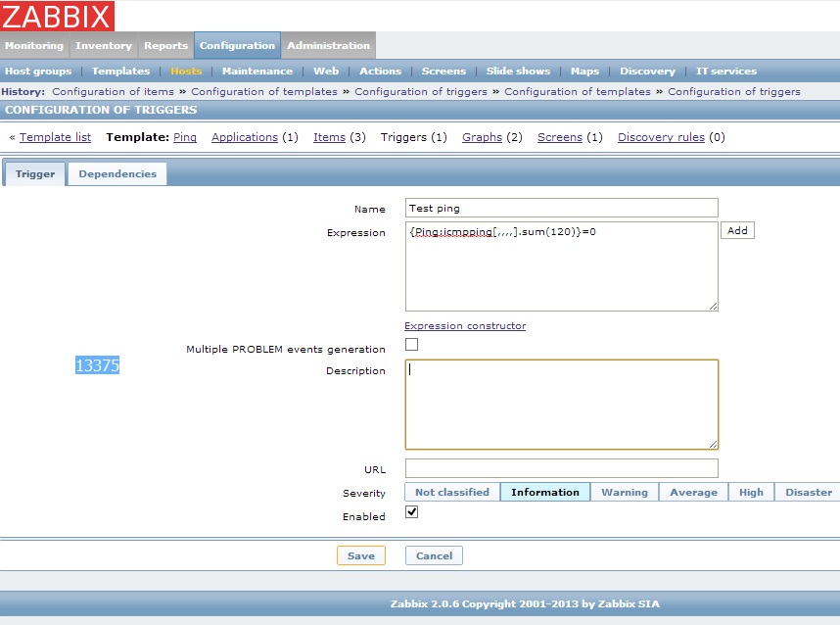
Task: Click the URL input field
Action: coord(561,468)
